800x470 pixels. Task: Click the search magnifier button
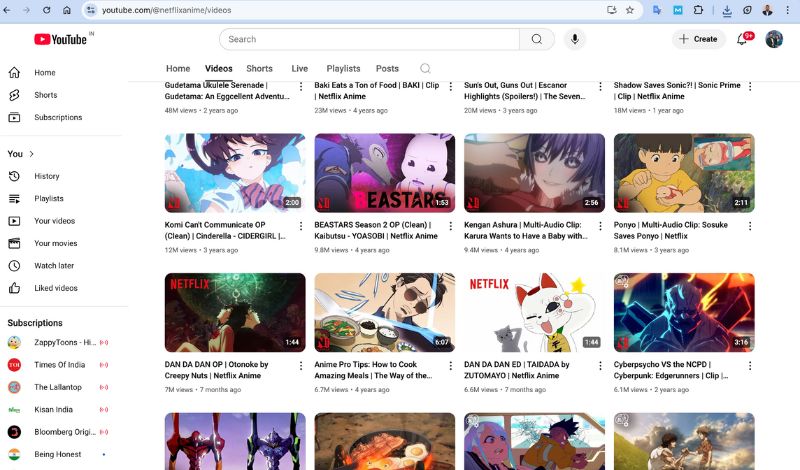pos(537,39)
